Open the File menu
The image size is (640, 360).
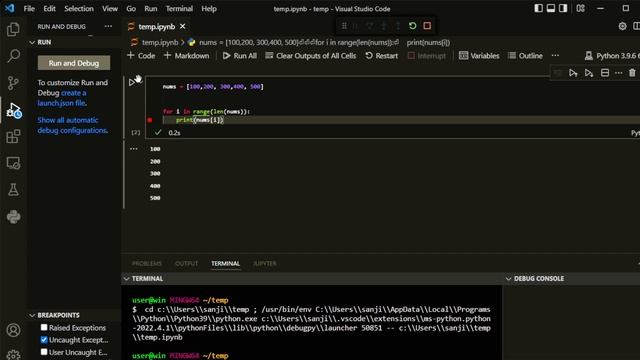[29, 9]
